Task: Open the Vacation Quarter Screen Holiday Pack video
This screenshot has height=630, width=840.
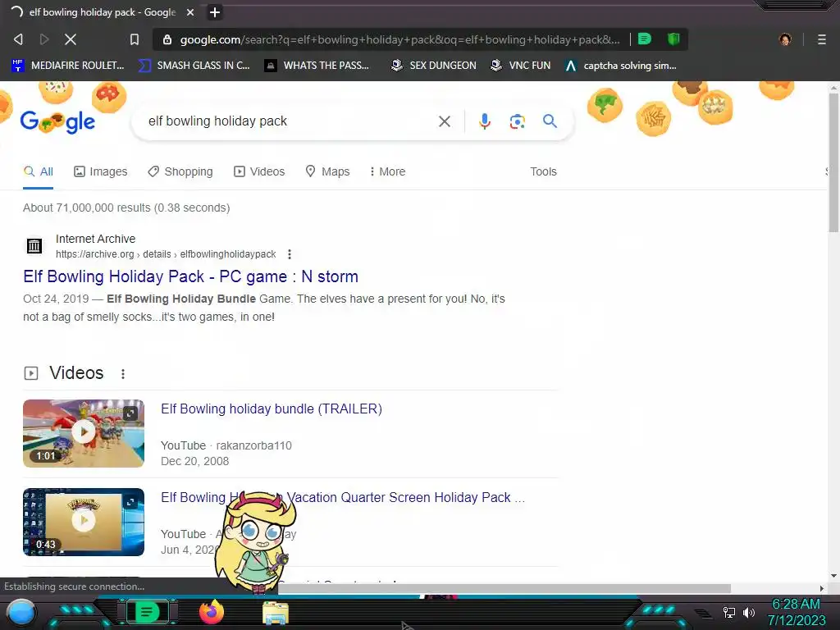Action: click(343, 497)
